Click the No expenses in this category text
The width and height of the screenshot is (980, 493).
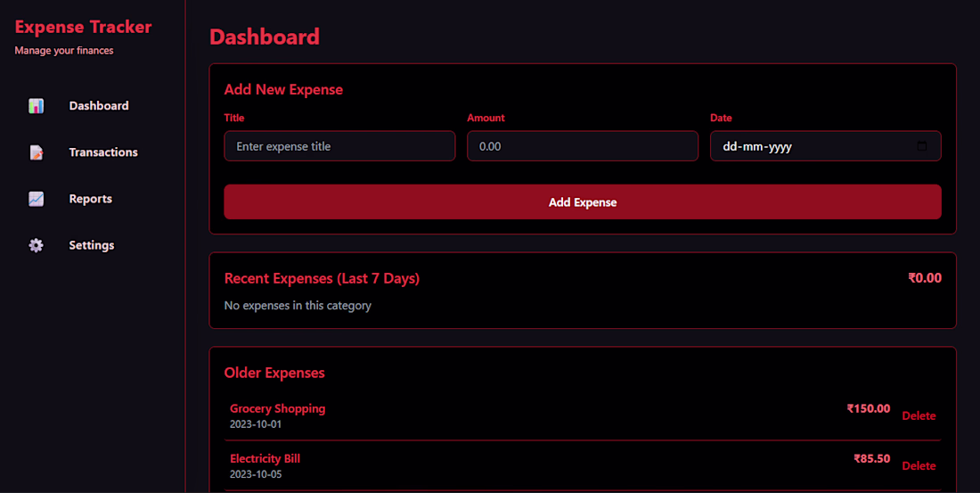coord(298,306)
